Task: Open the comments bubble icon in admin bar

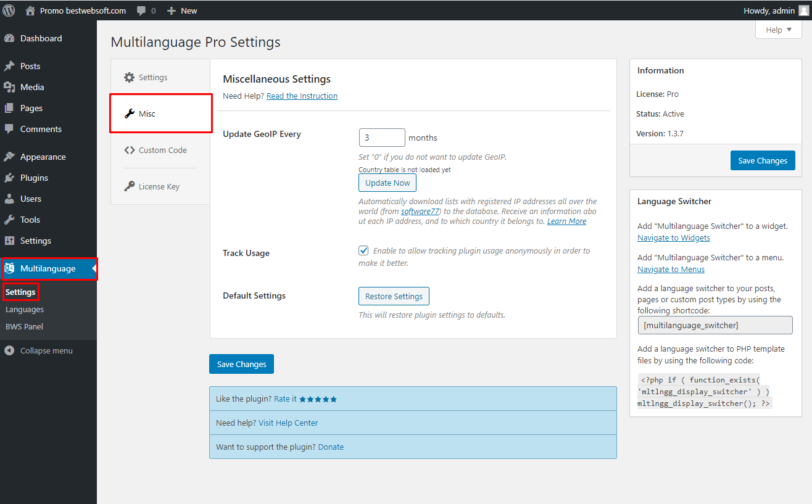Action: coord(141,10)
